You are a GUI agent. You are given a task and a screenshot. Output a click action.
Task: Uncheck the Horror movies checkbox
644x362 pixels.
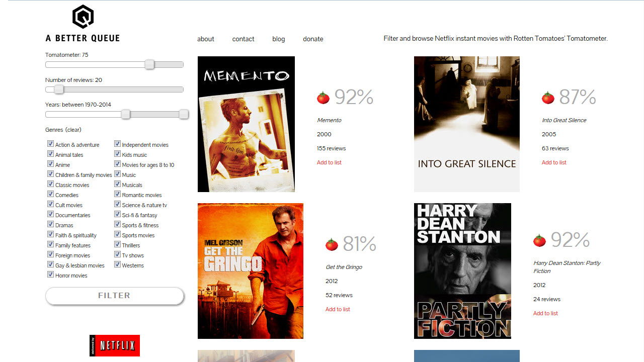point(50,275)
